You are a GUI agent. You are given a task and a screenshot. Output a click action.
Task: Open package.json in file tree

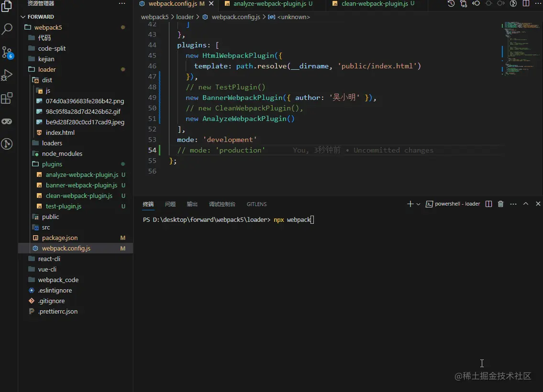(76, 238)
